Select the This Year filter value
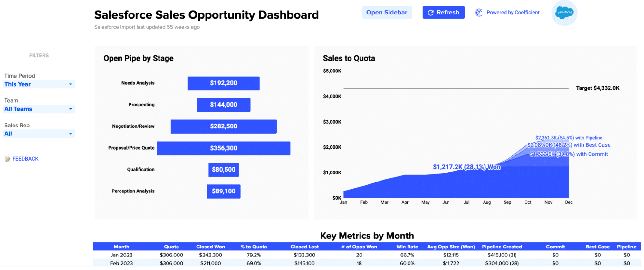 point(17,84)
